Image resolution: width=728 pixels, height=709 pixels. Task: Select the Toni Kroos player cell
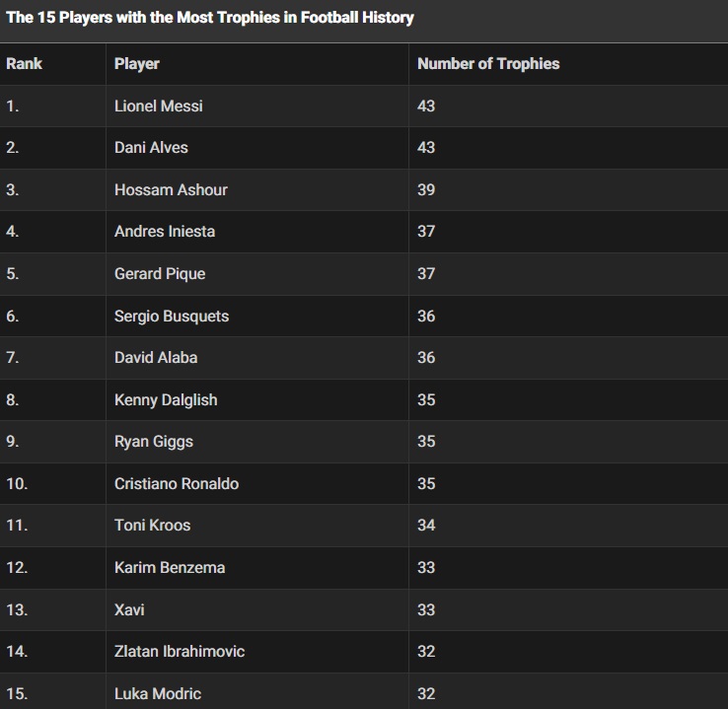point(153,526)
